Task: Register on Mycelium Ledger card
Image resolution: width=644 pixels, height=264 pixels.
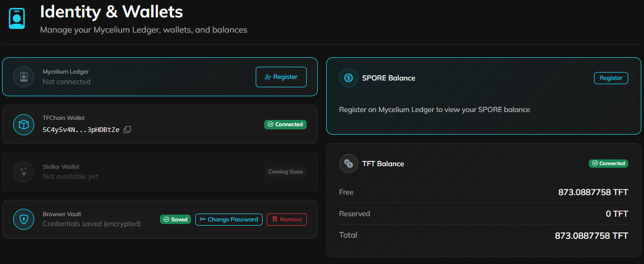Action: point(281,77)
